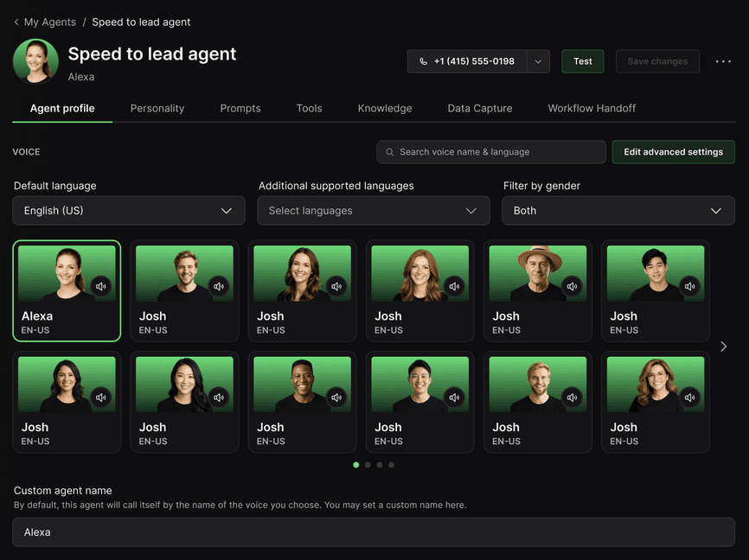Select Josh voice card with red-haired woman
This screenshot has width=749, height=560.
[x=419, y=290]
